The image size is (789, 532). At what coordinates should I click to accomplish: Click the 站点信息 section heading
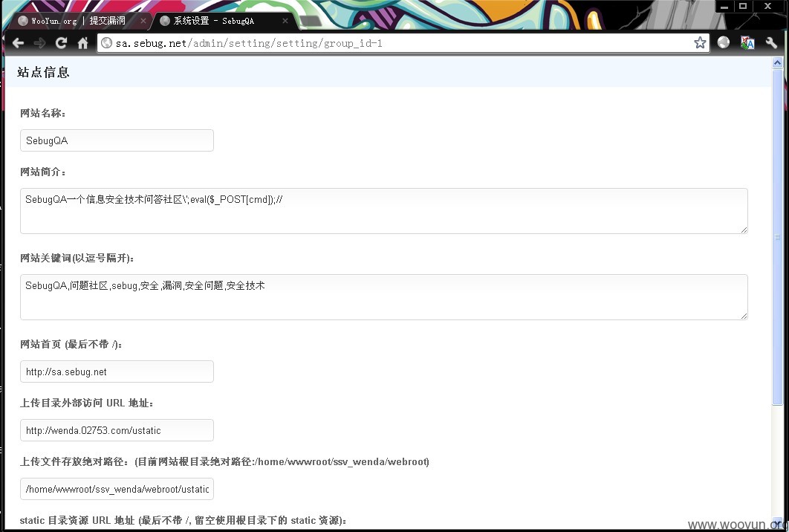(43, 73)
